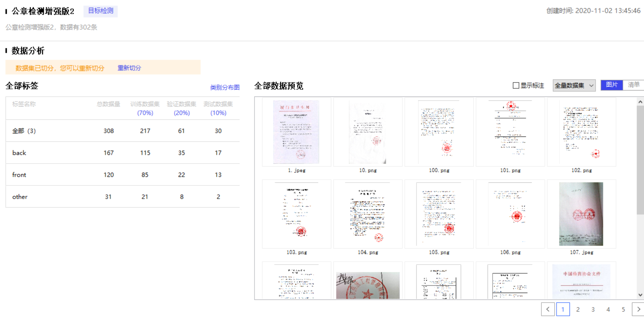Open thumbnail 107.jpeg
The width and height of the screenshot is (644, 317).
582,214
